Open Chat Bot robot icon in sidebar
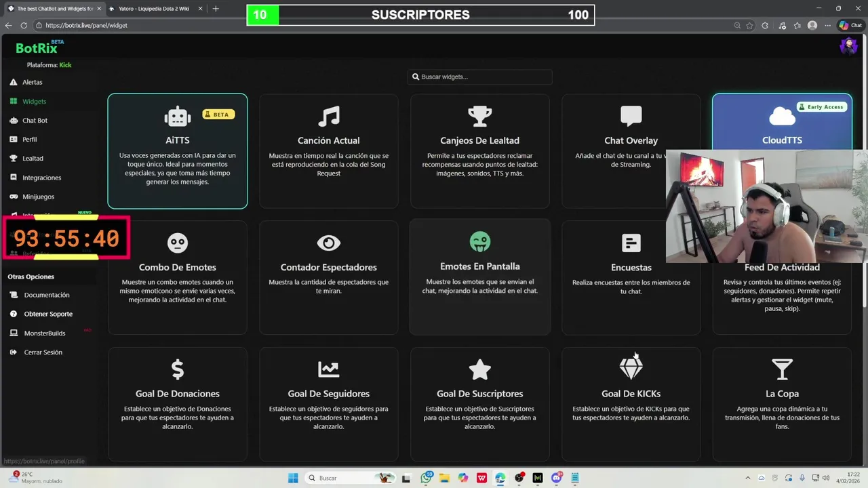The height and width of the screenshot is (488, 868). 14,120
